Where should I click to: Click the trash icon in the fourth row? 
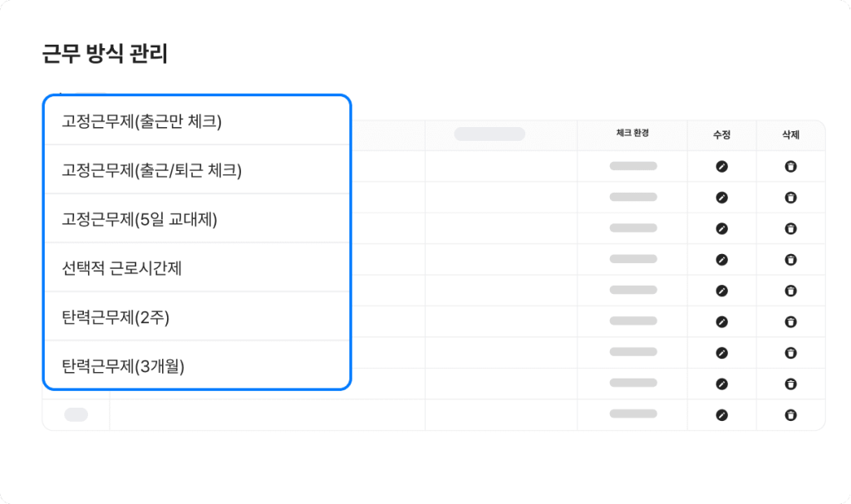click(x=790, y=259)
